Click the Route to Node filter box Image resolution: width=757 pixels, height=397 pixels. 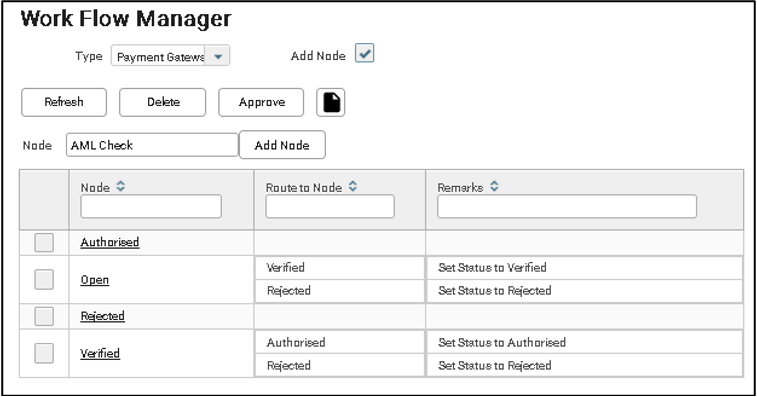[330, 207]
